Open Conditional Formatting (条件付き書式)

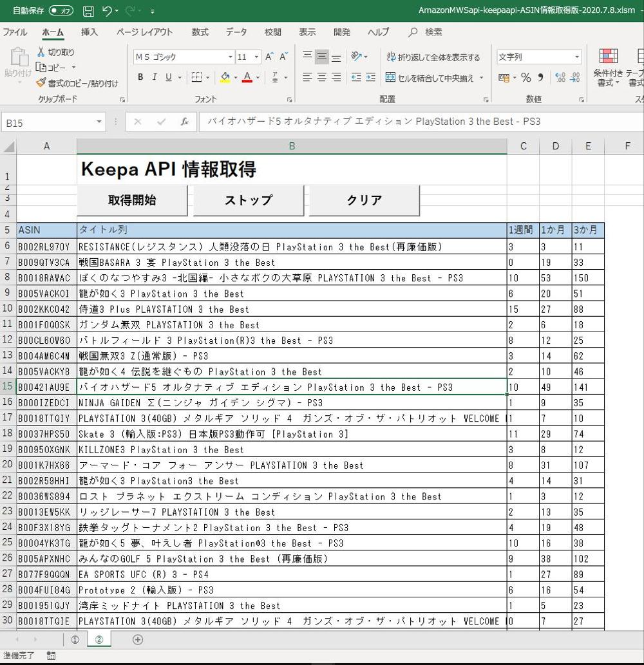point(608,67)
